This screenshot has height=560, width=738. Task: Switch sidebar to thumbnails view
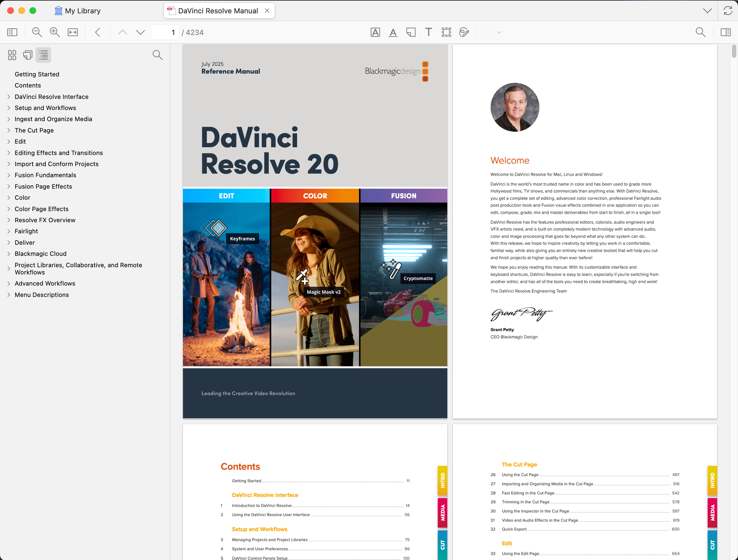pyautogui.click(x=12, y=55)
